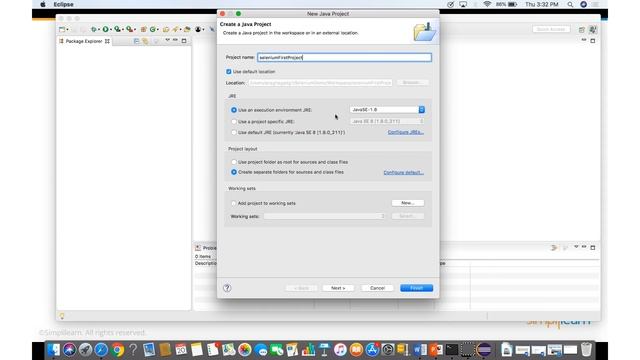640x360 pixels.
Task: Select Create separate folders for sources radio
Action: (x=234, y=172)
